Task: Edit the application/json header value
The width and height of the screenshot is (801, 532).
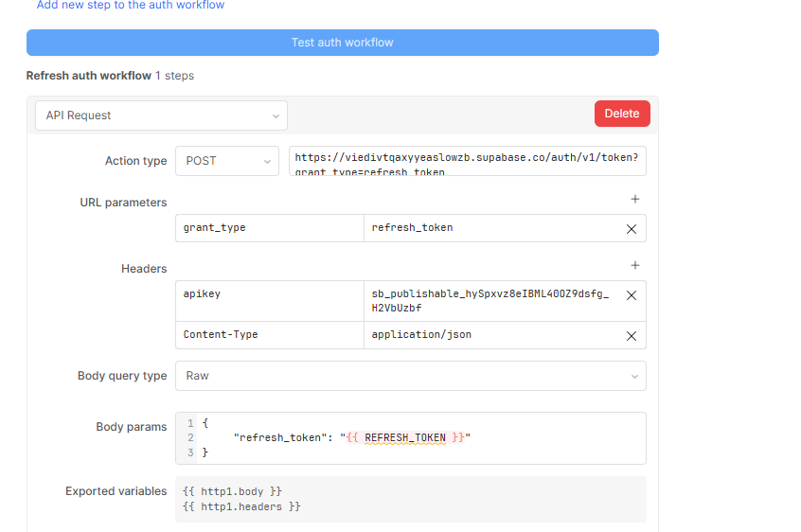Action: click(x=492, y=335)
